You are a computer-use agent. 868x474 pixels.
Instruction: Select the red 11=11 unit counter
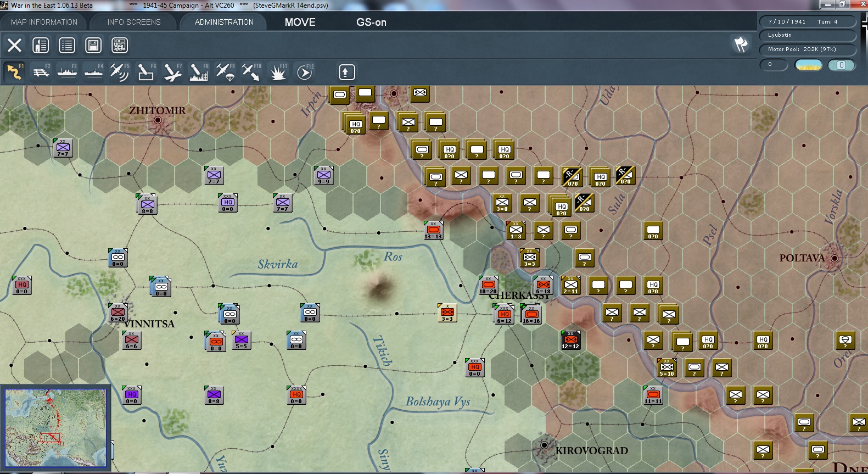point(653,395)
